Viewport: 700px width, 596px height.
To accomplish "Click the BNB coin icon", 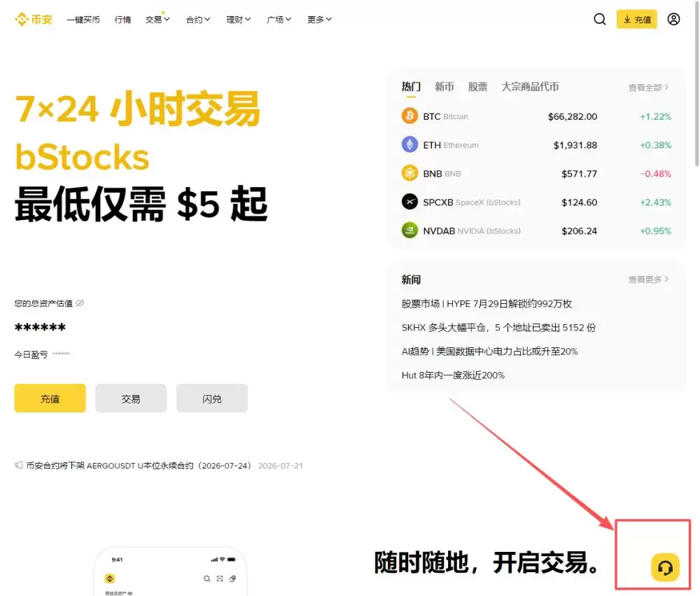I will 409,174.
